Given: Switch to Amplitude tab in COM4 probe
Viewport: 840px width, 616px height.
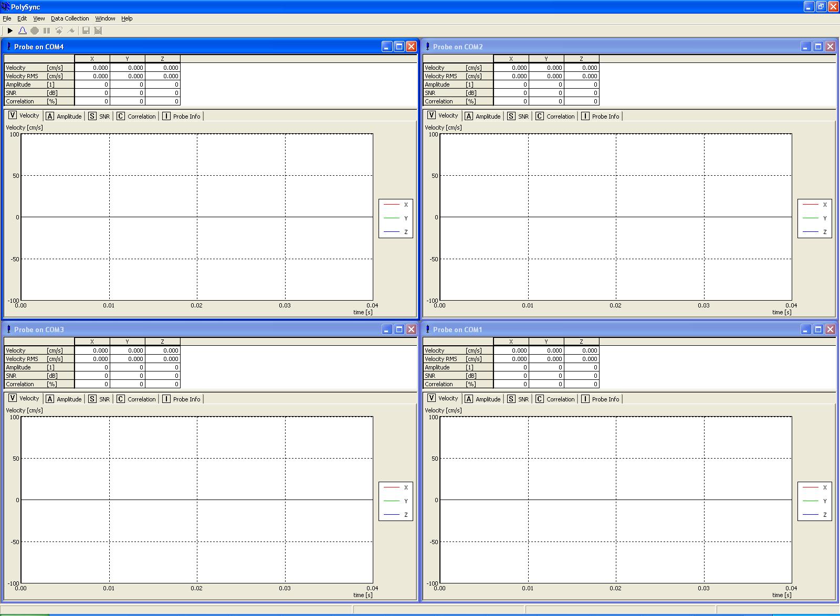Looking at the screenshot, I should [64, 116].
